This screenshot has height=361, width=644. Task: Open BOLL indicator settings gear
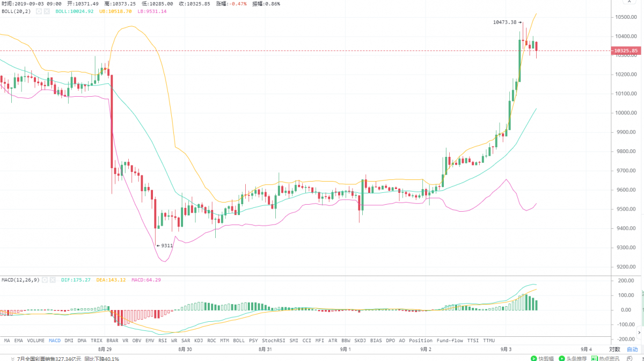(39, 11)
